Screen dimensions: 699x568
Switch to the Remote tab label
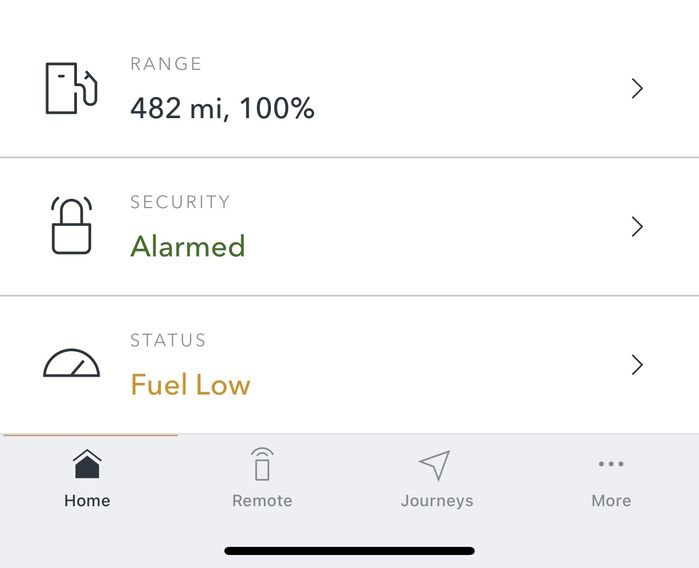[262, 501]
